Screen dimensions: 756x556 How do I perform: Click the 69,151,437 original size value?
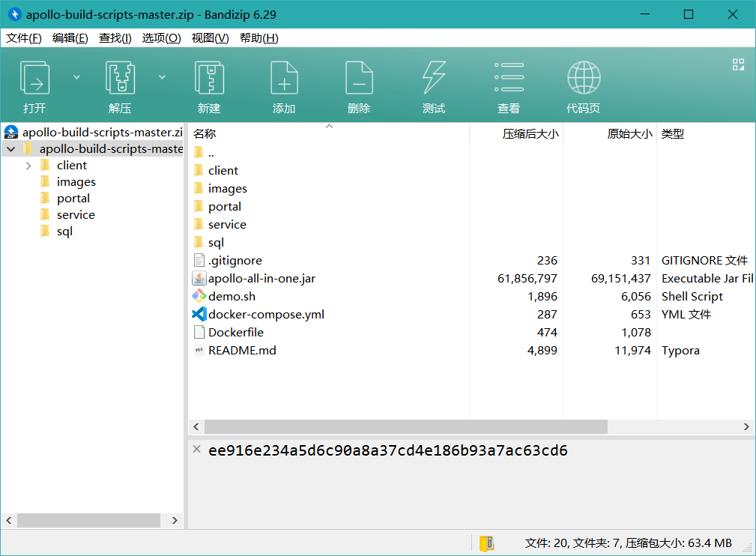click(620, 279)
